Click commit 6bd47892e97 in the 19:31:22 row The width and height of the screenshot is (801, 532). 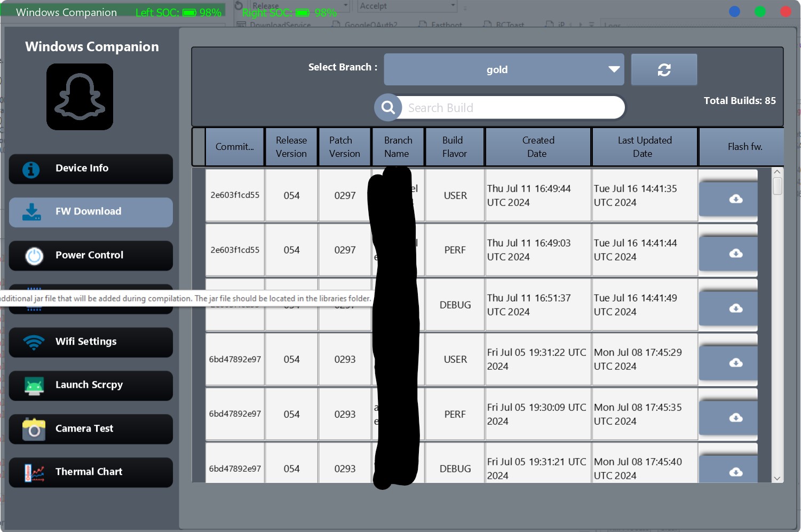[x=235, y=359]
